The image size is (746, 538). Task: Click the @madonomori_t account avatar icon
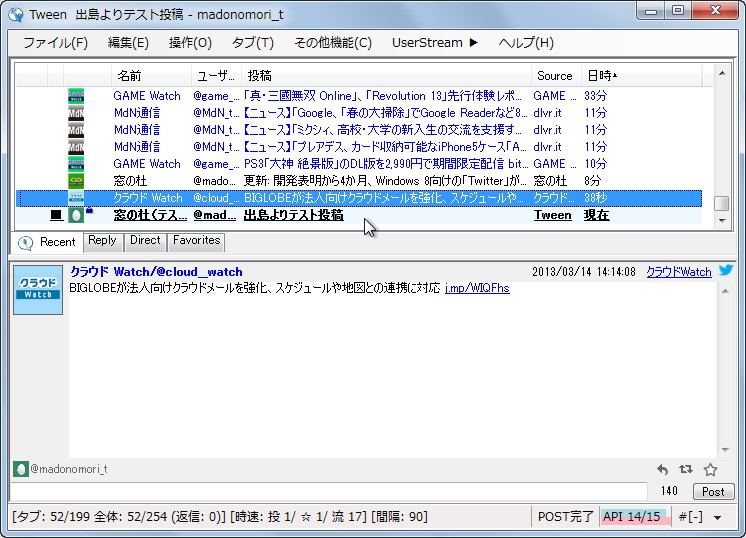click(20, 469)
